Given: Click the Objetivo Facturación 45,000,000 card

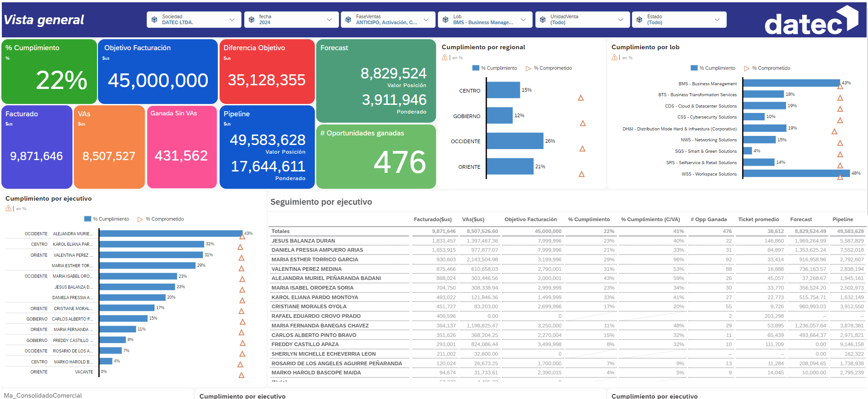Looking at the screenshot, I should pyautogui.click(x=158, y=72).
